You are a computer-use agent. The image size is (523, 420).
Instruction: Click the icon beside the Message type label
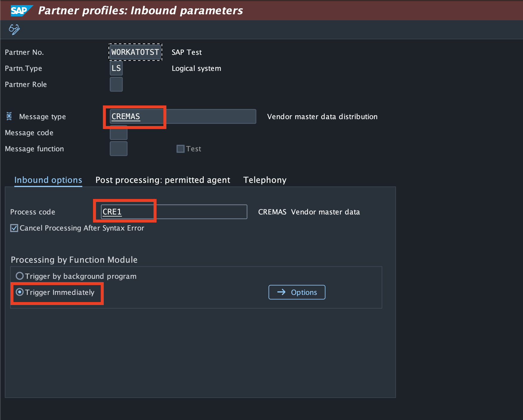[9, 116]
